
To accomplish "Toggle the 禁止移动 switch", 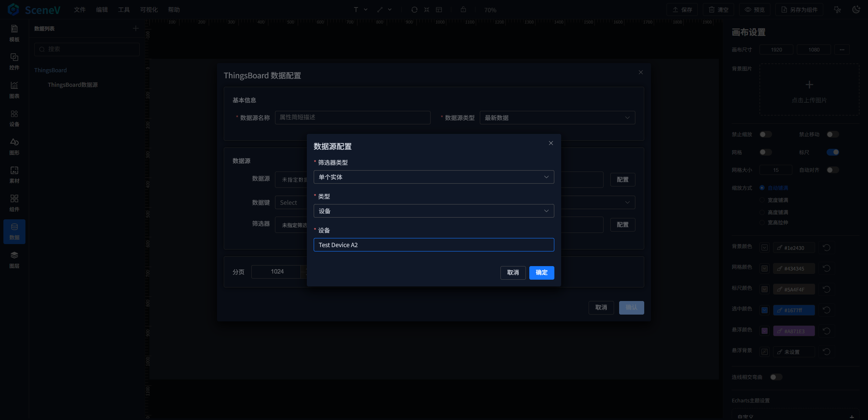I will [833, 135].
